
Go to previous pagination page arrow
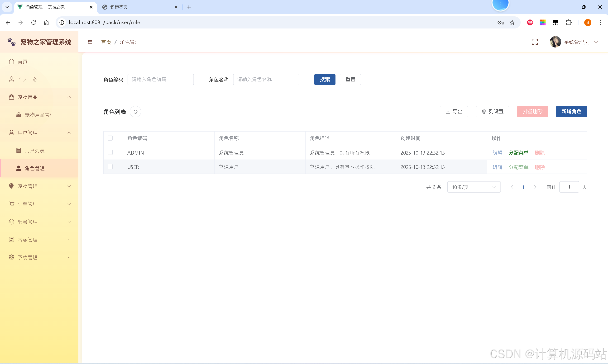coord(512,187)
